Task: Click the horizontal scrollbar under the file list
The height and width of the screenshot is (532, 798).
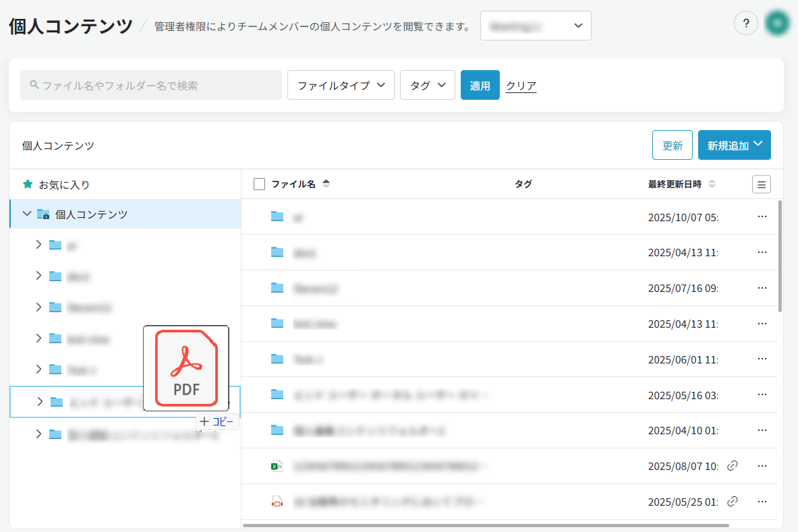Action: (486, 525)
